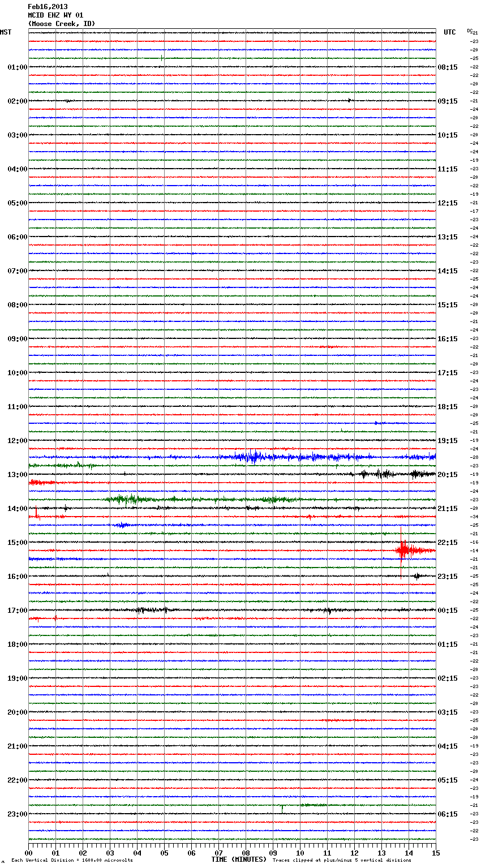The image size is (481, 868).
Task: Select the 18:00 MST time label
Action: pos(18,644)
